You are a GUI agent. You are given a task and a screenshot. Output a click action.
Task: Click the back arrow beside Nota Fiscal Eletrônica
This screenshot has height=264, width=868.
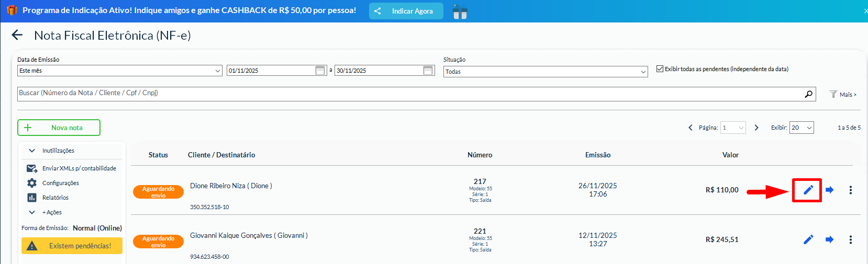click(x=17, y=35)
